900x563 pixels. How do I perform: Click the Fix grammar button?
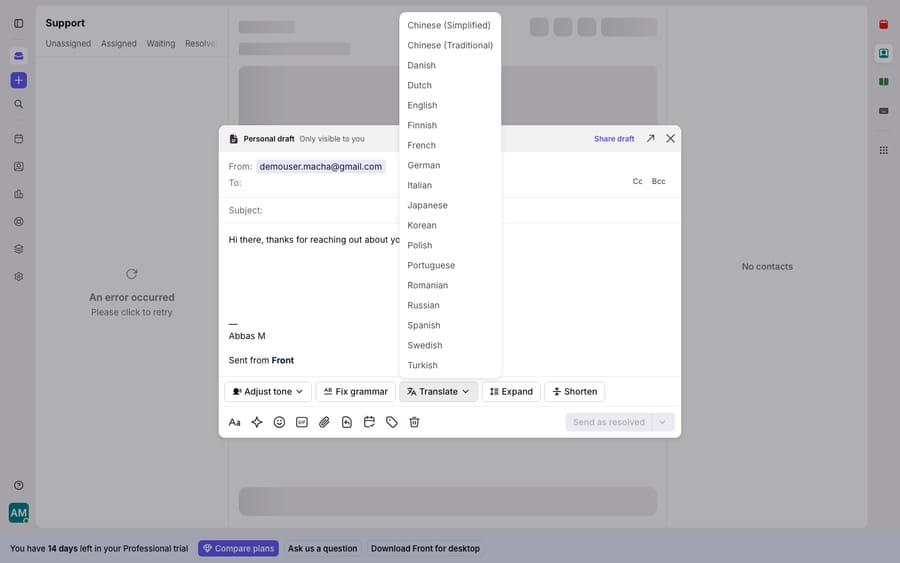(355, 391)
